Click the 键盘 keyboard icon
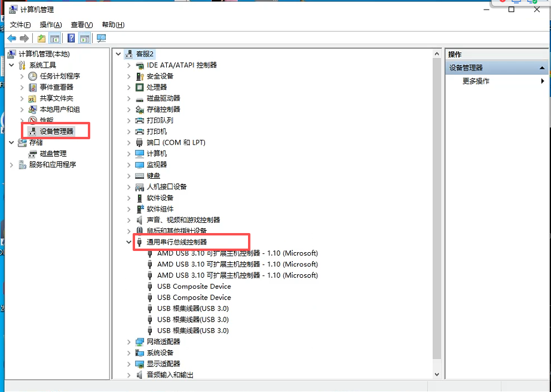Image resolution: width=551 pixels, height=392 pixels. tap(139, 176)
